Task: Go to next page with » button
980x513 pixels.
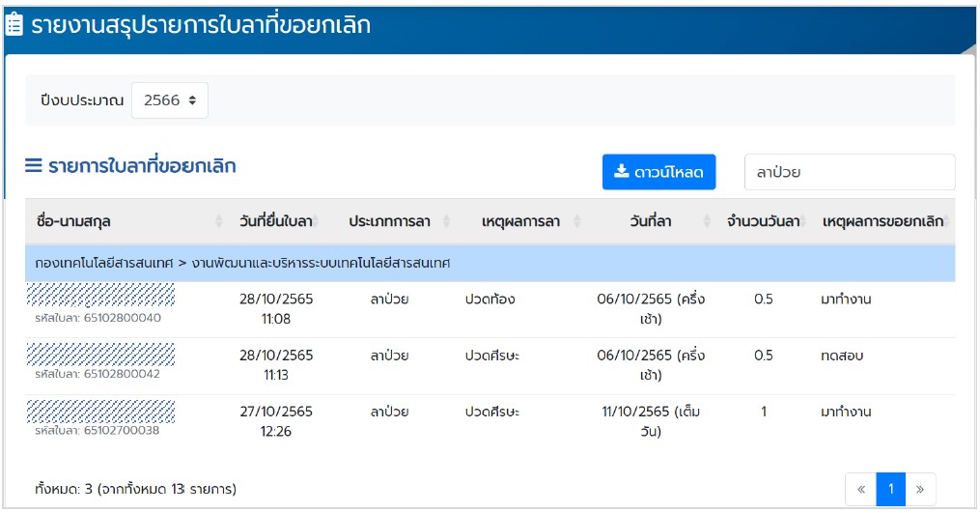Action: [920, 490]
